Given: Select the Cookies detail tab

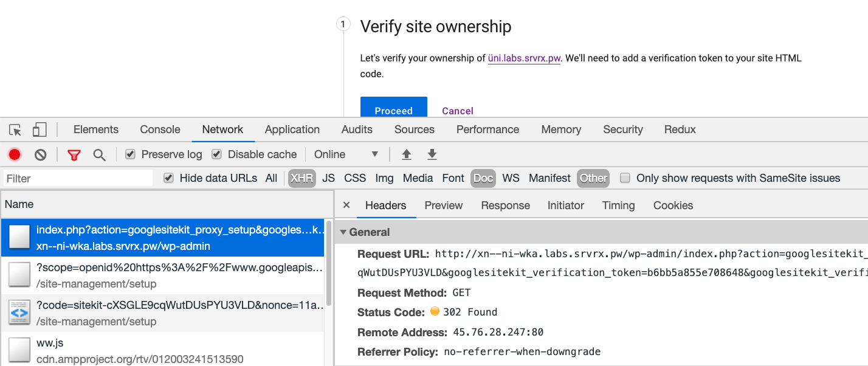Looking at the screenshot, I should pos(673,205).
